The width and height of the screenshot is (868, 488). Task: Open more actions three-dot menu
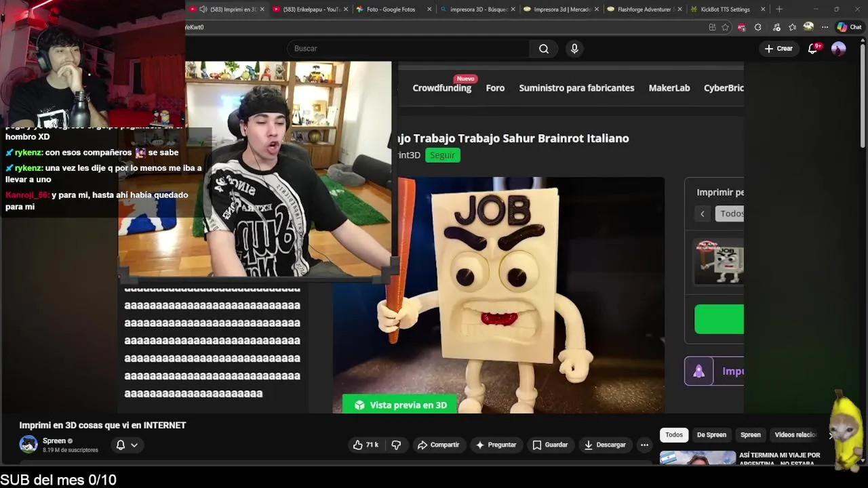click(644, 445)
